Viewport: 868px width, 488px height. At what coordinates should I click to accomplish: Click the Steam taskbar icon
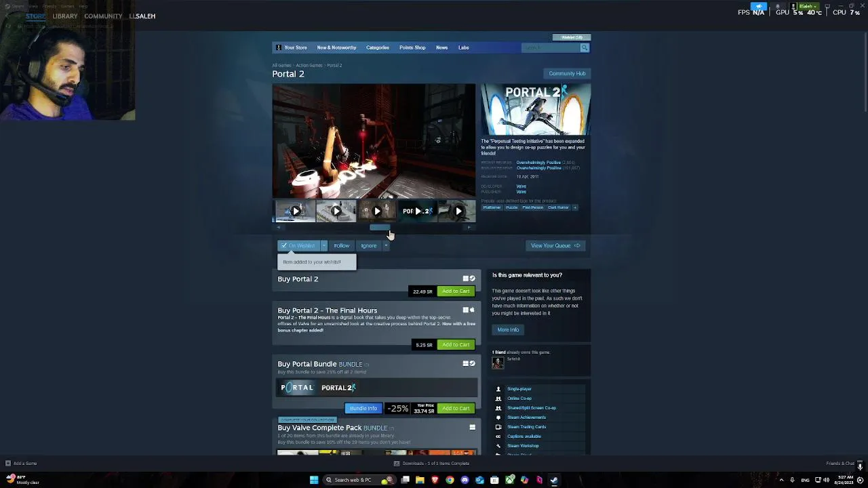[x=554, y=480]
